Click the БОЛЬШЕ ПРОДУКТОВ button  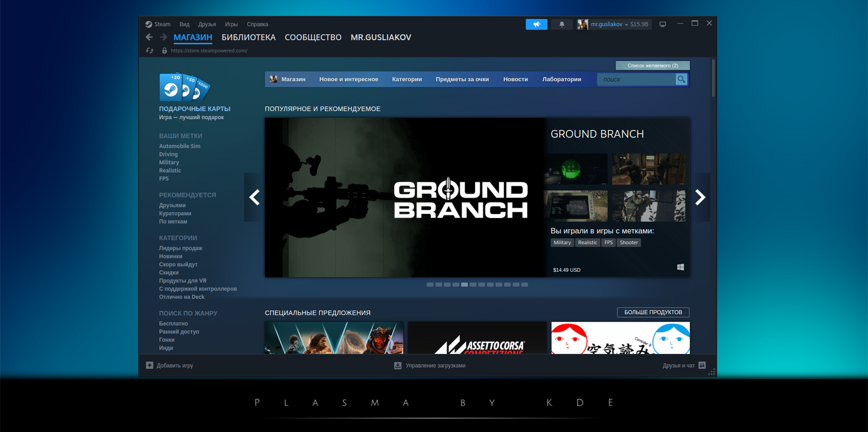(653, 312)
